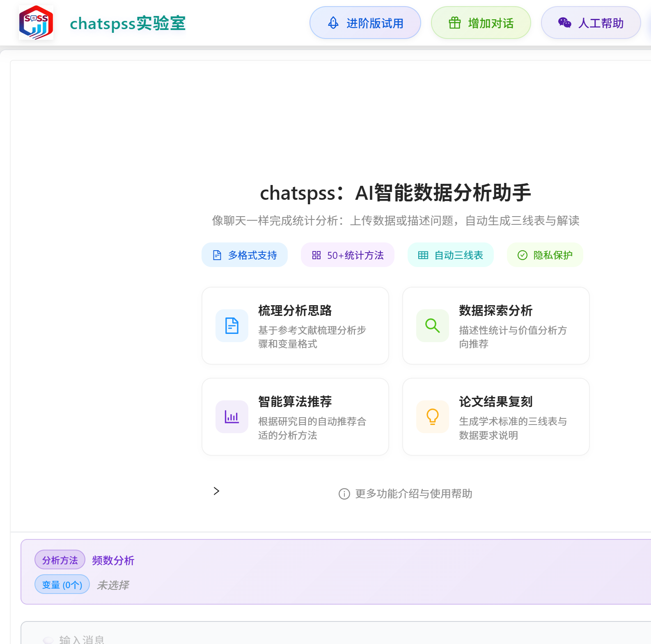Image resolution: width=651 pixels, height=644 pixels.
Task: Click the chatspss logo icon
Action: (x=36, y=23)
